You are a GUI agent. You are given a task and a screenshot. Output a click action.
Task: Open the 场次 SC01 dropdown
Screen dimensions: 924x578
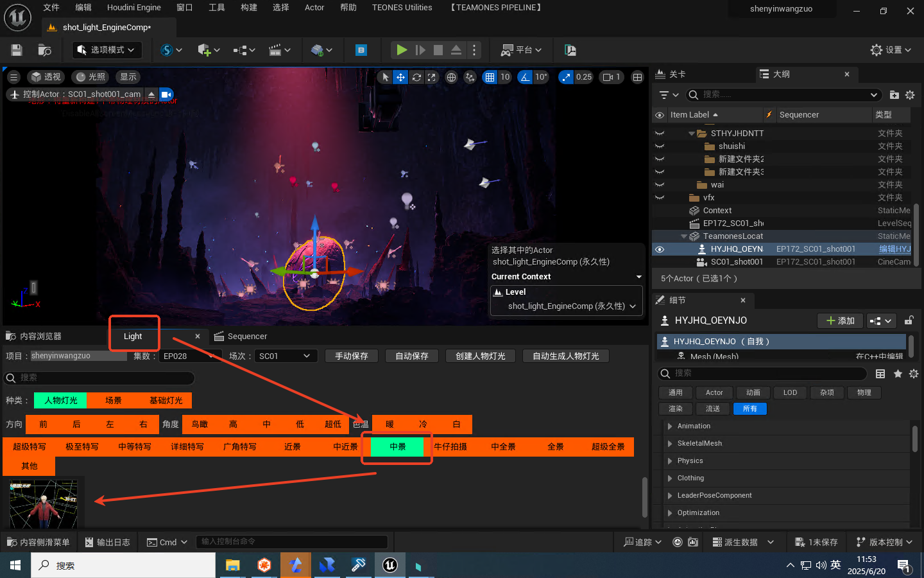click(284, 356)
